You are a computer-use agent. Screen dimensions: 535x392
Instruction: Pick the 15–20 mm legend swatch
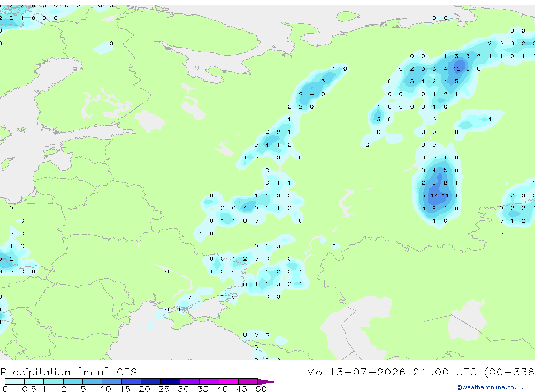point(132,381)
